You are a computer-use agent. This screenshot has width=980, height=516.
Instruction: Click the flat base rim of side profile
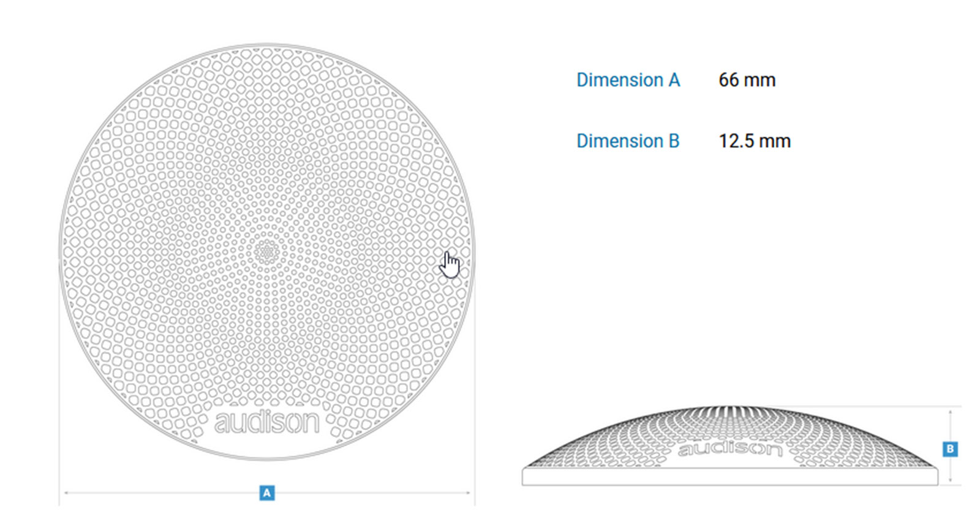pos(729,477)
